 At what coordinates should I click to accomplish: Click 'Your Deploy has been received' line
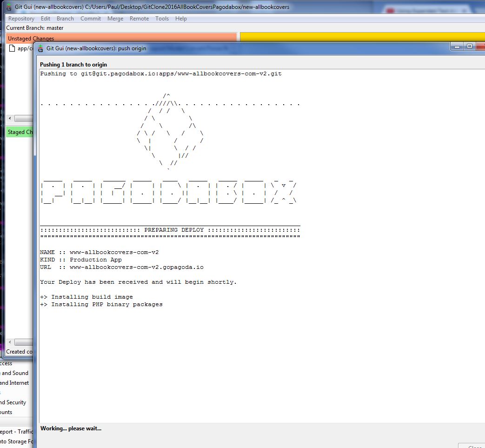tap(138, 282)
